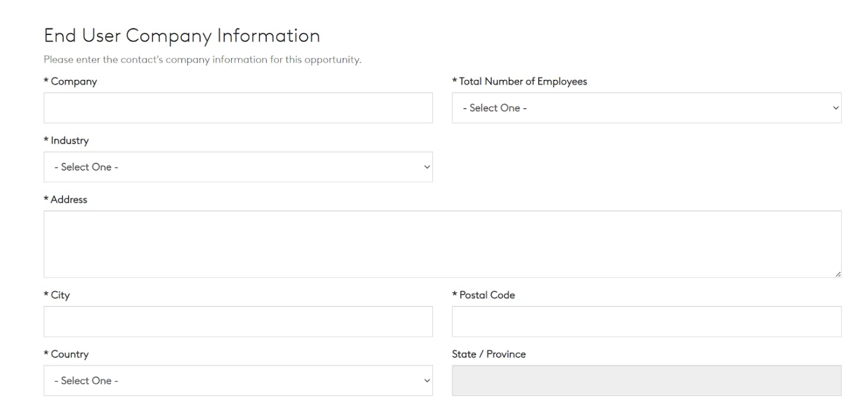Viewport: 868px width, 415px height.
Task: Click the "* City" field label
Action: tap(57, 295)
